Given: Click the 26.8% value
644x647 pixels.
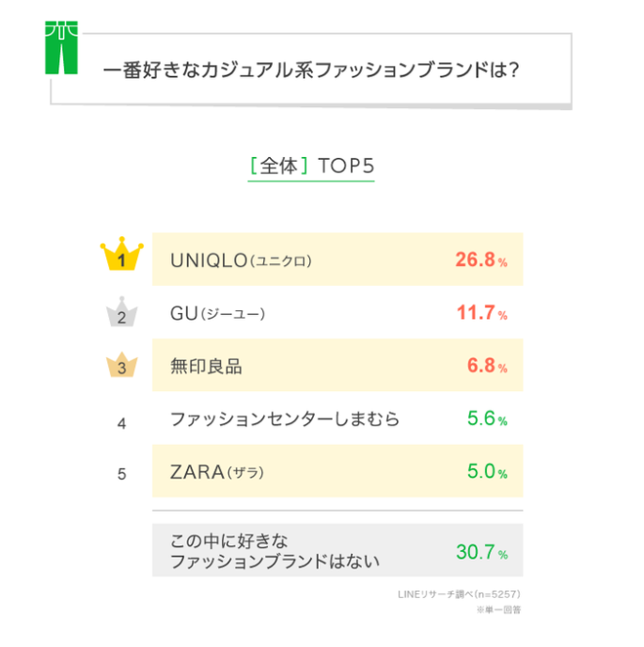Looking at the screenshot, I should [481, 260].
